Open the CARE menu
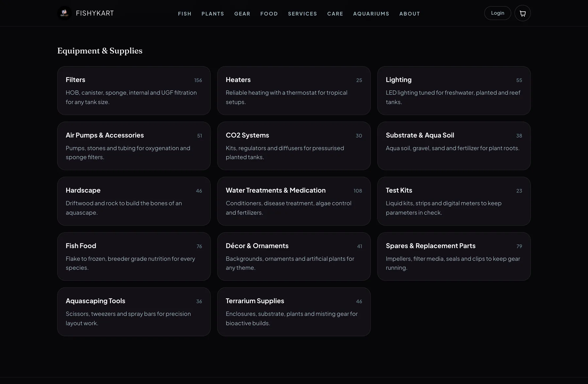The height and width of the screenshot is (384, 588). (x=335, y=14)
